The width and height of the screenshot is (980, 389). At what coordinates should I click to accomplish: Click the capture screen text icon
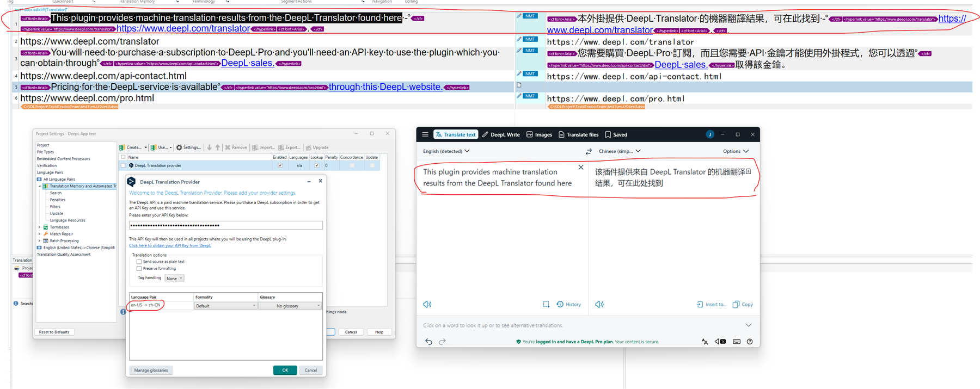(x=546, y=305)
